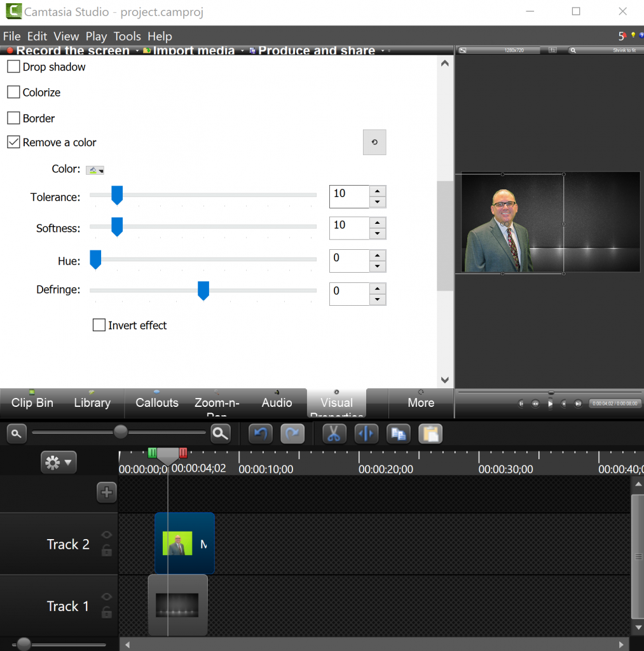Open the Color picker dropdown
Screen dimensions: 644x651
pos(95,170)
